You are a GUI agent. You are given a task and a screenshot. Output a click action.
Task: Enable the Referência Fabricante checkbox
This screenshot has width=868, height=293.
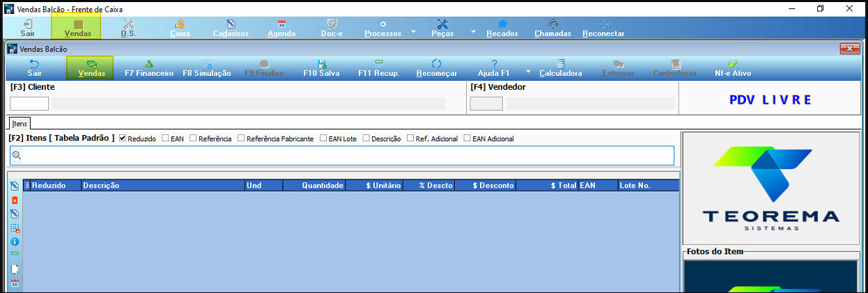point(241,138)
